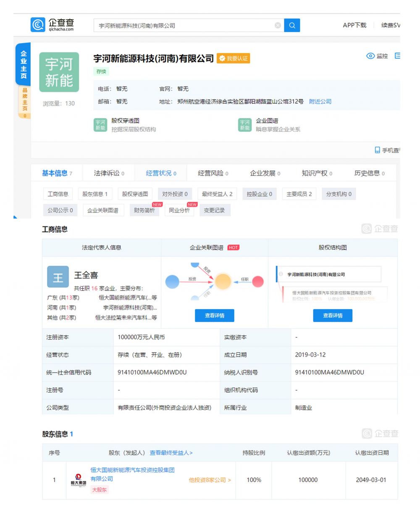Open the 附近公司 link
The height and width of the screenshot is (510, 420).
click(x=320, y=101)
